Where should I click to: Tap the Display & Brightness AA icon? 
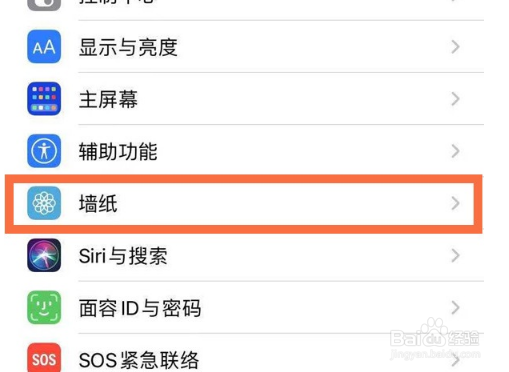pos(44,47)
